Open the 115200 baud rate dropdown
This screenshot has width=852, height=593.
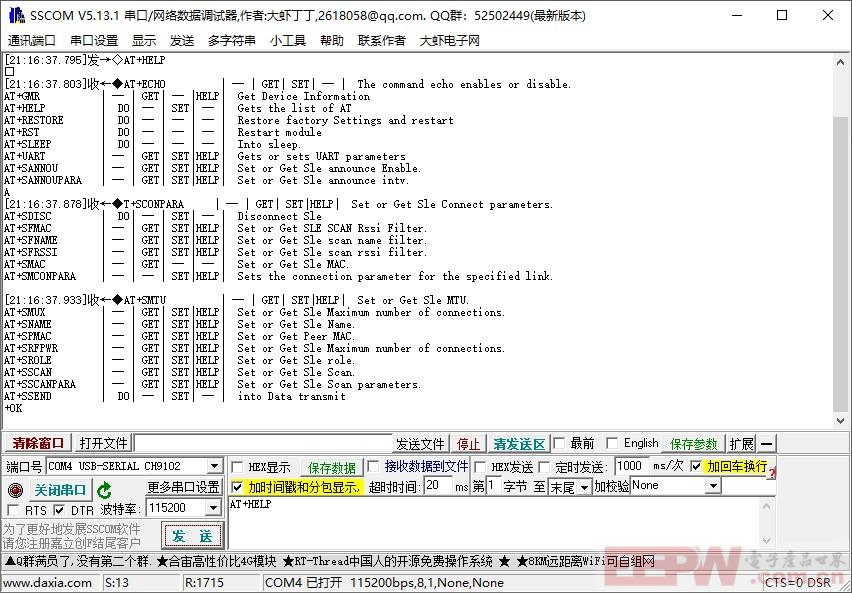(213, 508)
